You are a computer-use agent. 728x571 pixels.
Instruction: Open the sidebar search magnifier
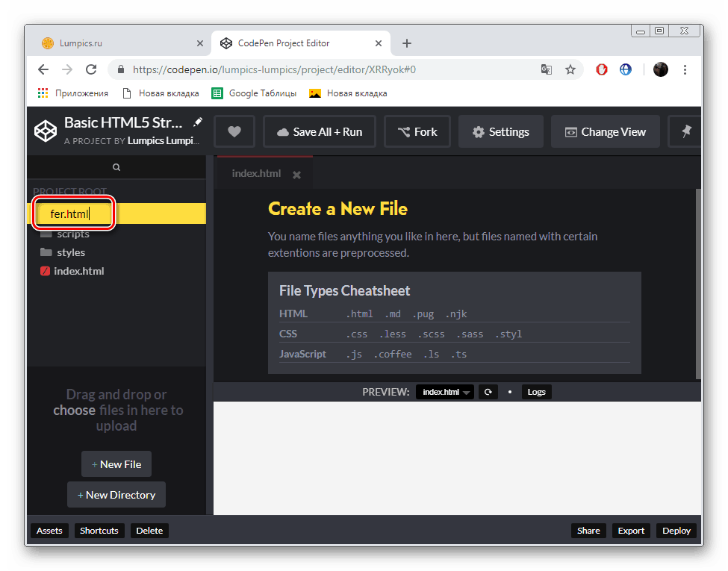[116, 166]
